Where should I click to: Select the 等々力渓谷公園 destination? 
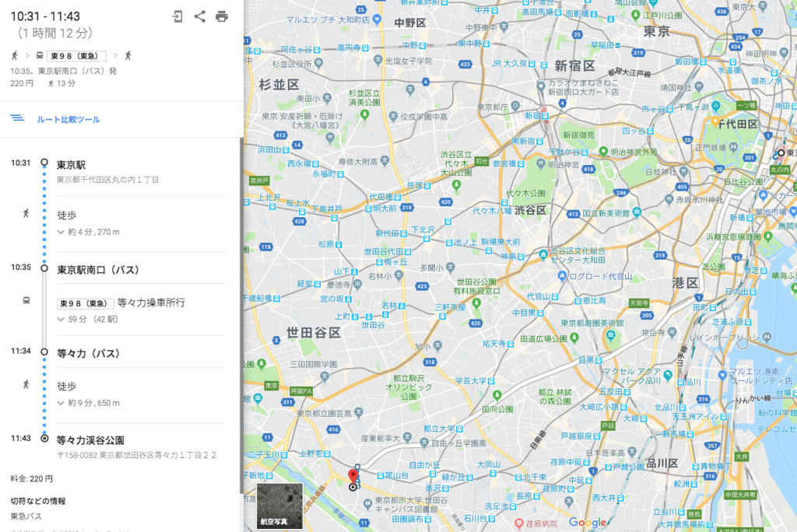coord(90,440)
